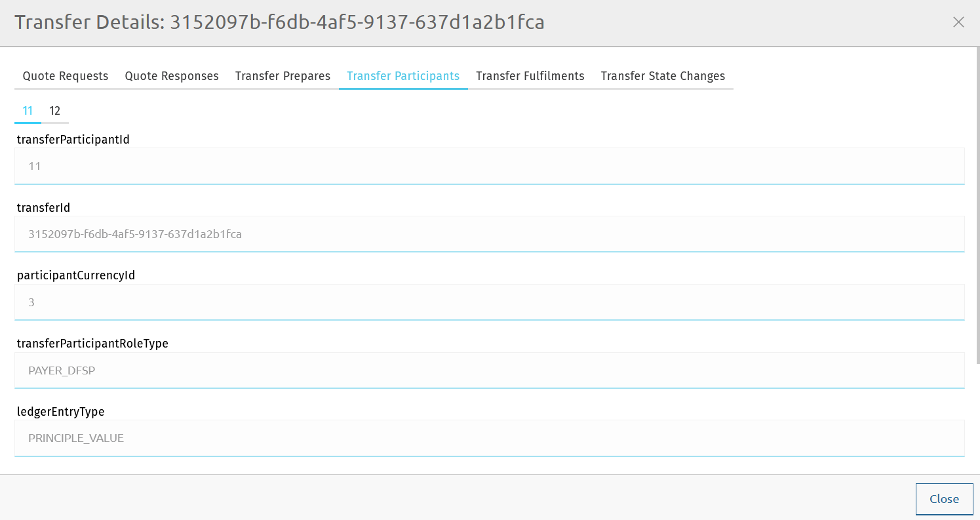Image resolution: width=980 pixels, height=520 pixels.
Task: Open the Quote Requests tab
Action: pyautogui.click(x=66, y=76)
